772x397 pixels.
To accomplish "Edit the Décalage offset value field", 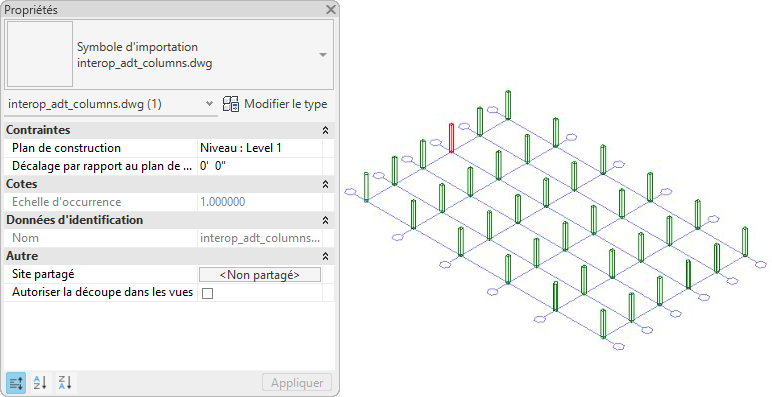I will (260, 166).
